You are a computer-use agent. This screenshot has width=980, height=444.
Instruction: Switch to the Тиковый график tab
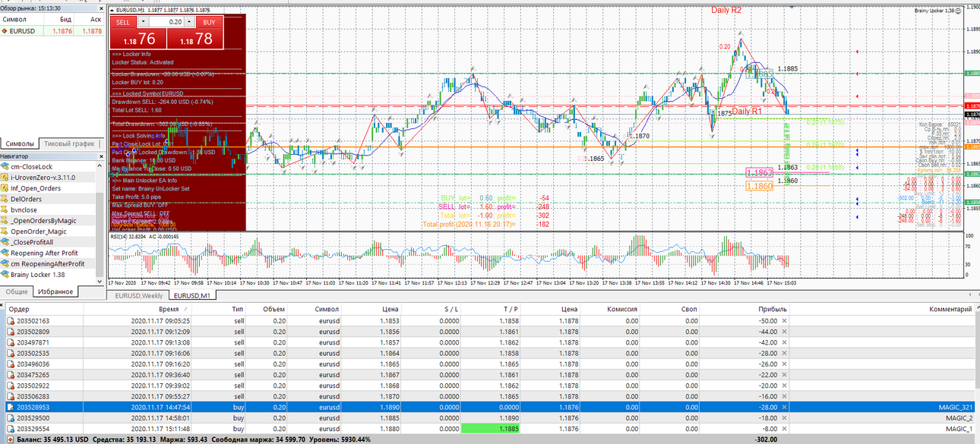click(x=69, y=143)
